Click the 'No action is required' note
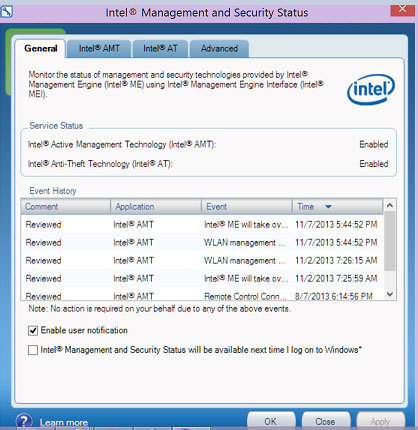Image resolution: width=418 pixels, height=430 pixels. (x=160, y=309)
